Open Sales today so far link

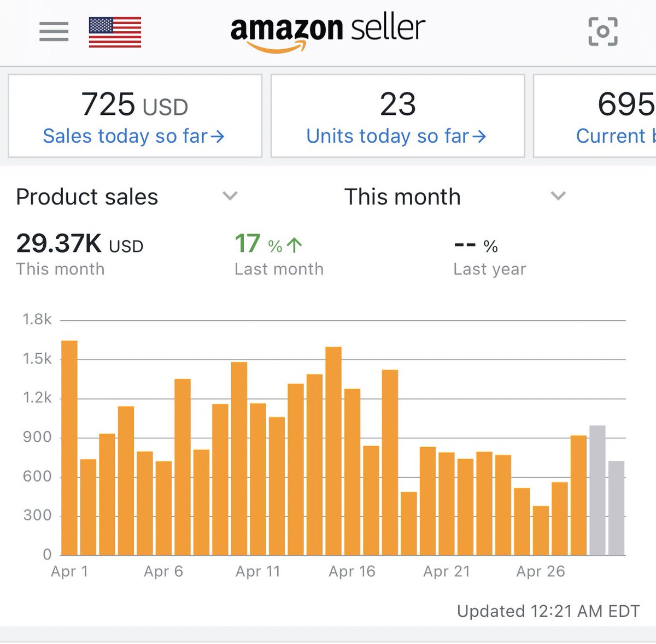[133, 136]
